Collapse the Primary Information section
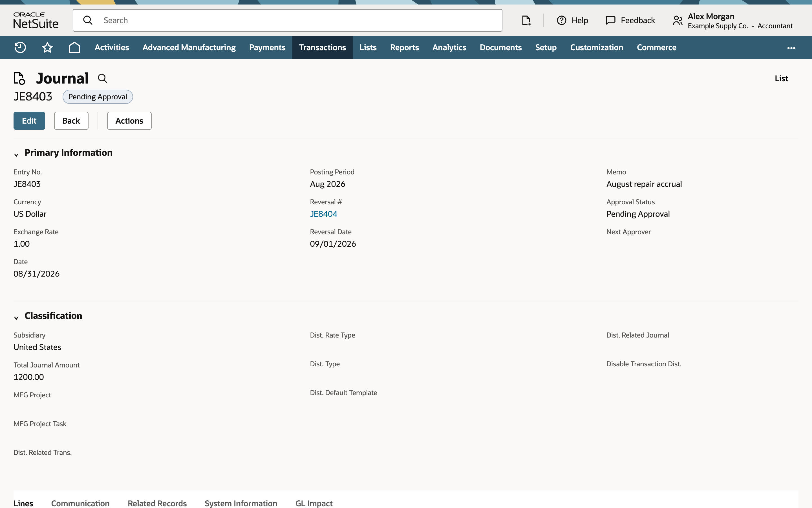 tap(16, 155)
